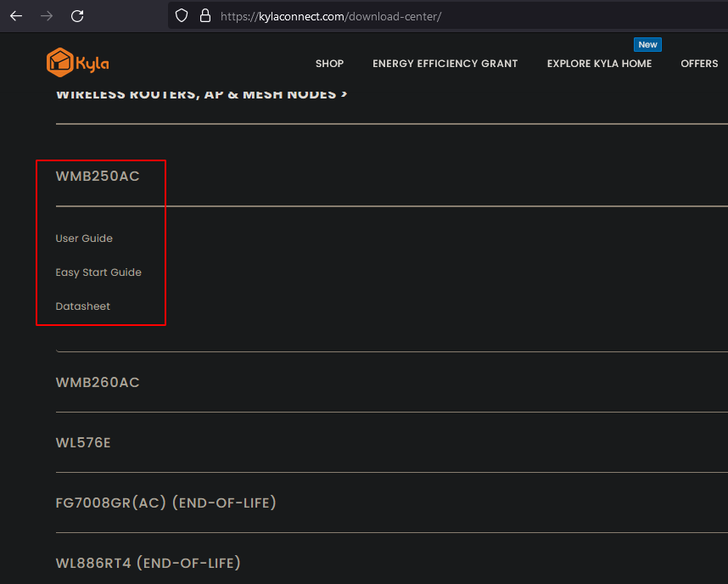Viewport: 728px width, 584px height.
Task: Click the Kyla logo
Action: coord(78,62)
